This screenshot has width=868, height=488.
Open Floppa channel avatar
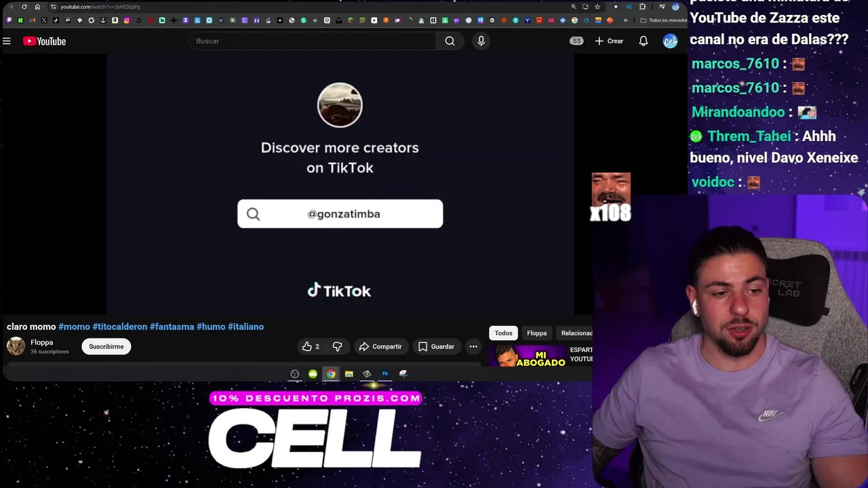point(16,346)
